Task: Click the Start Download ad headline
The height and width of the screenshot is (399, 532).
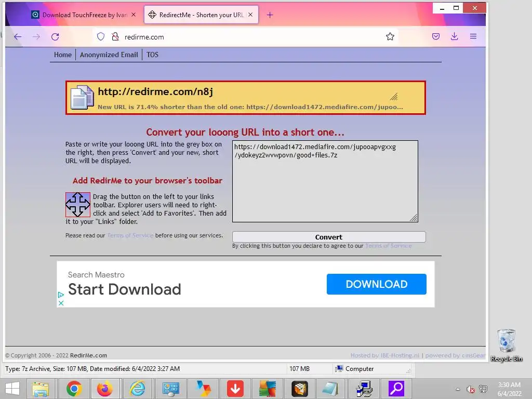Action: [x=125, y=289]
